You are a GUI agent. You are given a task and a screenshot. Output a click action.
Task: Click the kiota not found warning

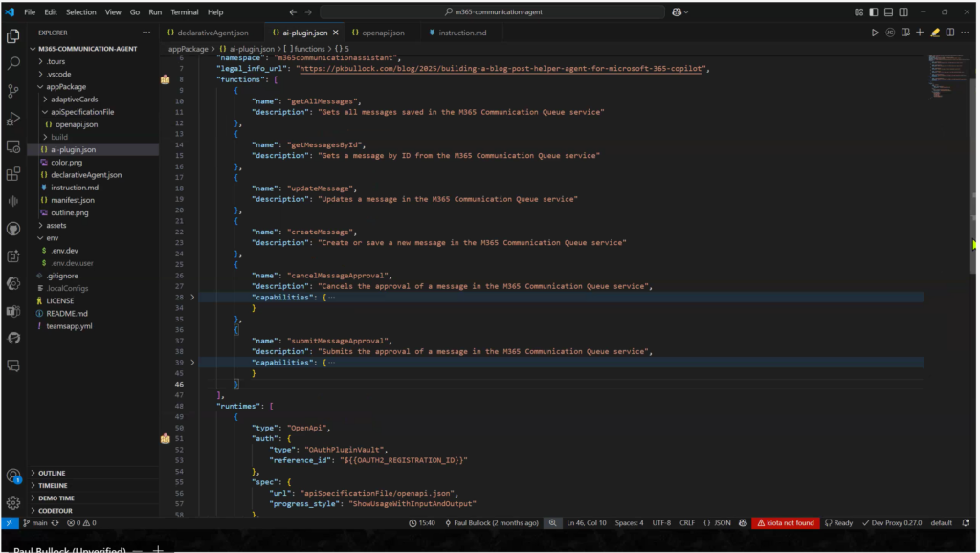point(786,523)
